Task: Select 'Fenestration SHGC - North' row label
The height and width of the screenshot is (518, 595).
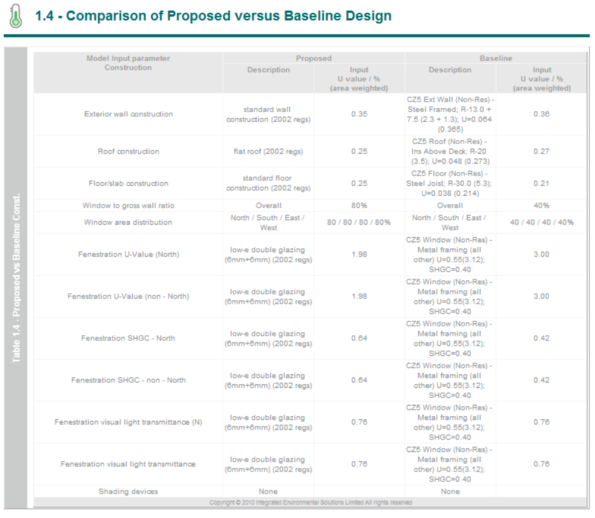Action: coord(128,338)
